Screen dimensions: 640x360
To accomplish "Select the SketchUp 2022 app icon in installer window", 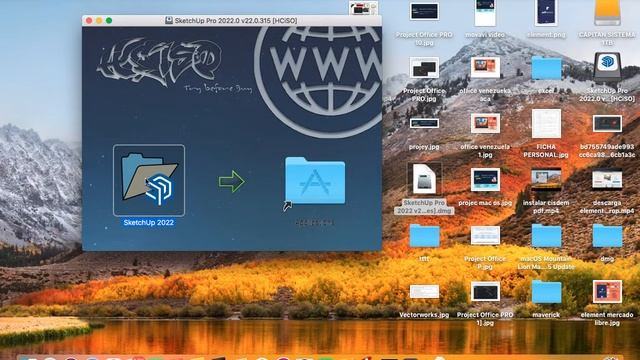I will click(x=149, y=180).
